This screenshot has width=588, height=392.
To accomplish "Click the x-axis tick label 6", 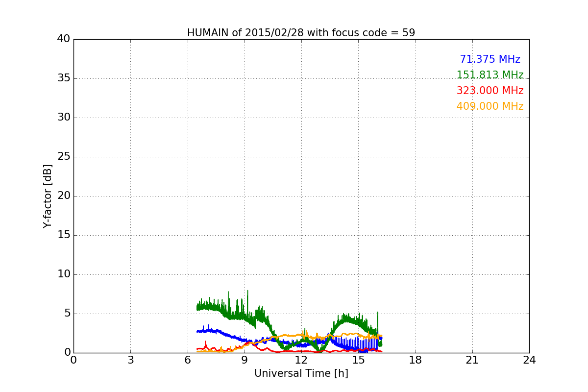I will tap(187, 360).
